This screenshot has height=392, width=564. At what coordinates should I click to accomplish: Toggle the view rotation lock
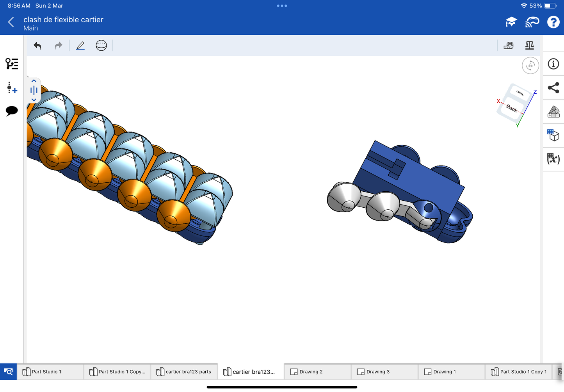[530, 66]
